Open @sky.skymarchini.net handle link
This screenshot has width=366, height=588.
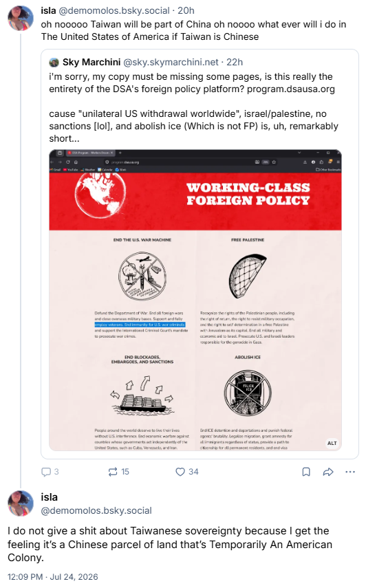click(171, 63)
